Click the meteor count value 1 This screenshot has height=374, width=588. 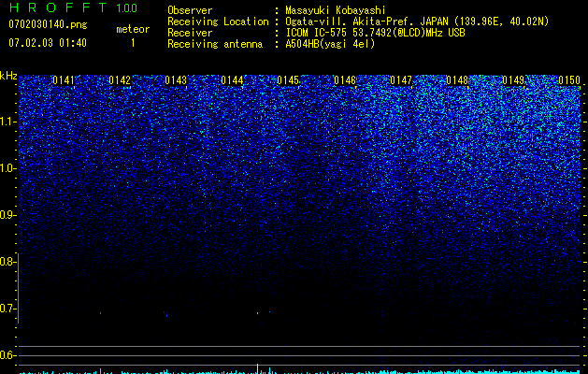click(x=133, y=43)
